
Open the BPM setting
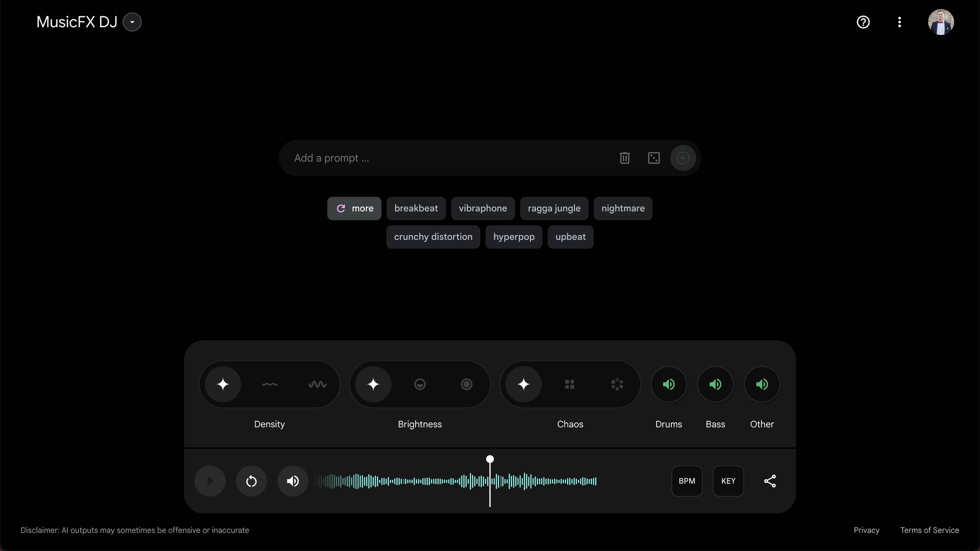tap(687, 481)
